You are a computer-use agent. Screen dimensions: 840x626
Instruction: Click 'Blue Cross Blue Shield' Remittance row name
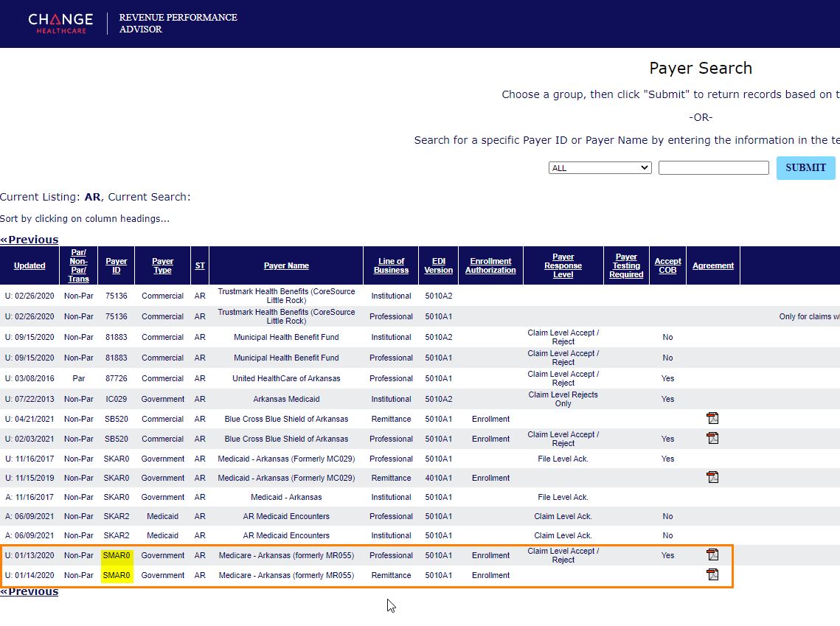tap(286, 419)
